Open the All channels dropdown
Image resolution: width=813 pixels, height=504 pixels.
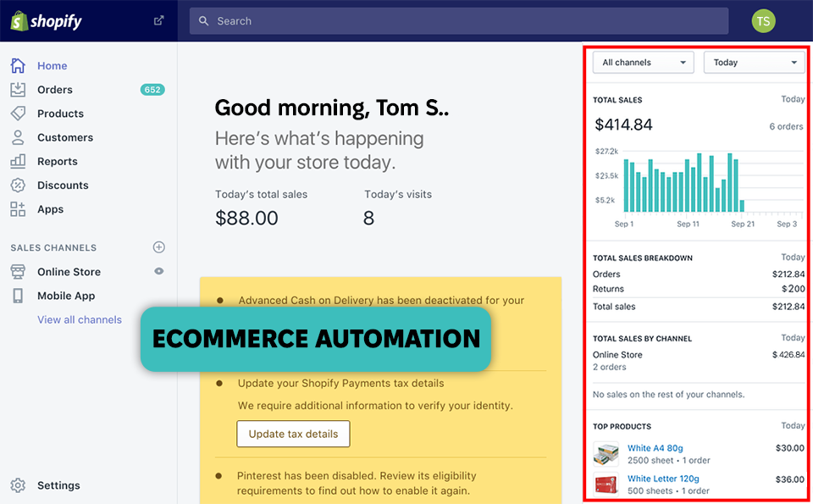643,62
